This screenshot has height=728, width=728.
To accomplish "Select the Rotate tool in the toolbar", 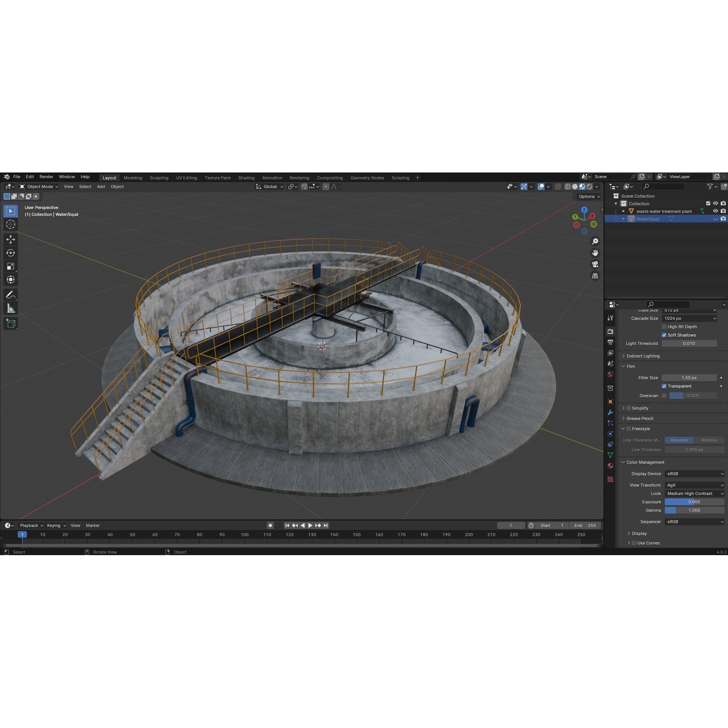I will click(11, 252).
